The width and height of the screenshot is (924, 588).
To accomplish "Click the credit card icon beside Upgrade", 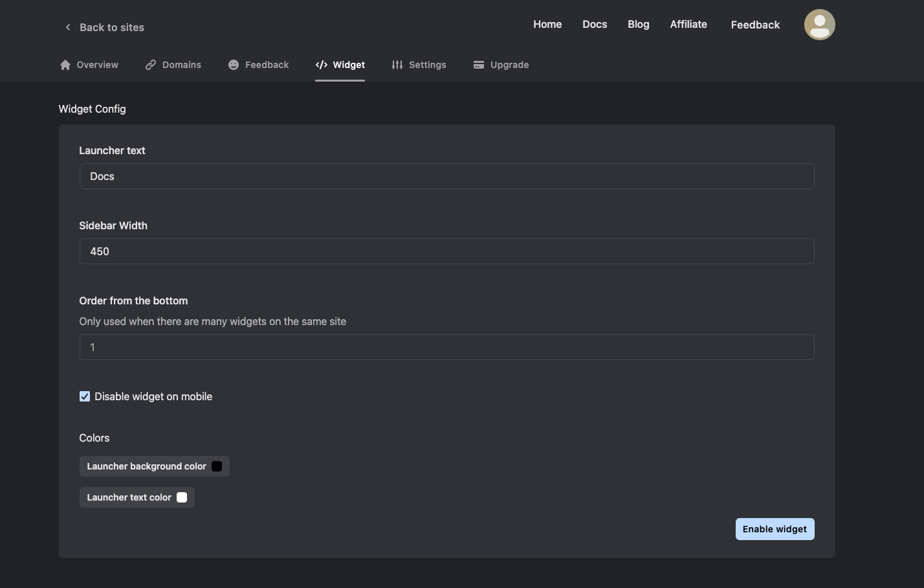I will (479, 65).
